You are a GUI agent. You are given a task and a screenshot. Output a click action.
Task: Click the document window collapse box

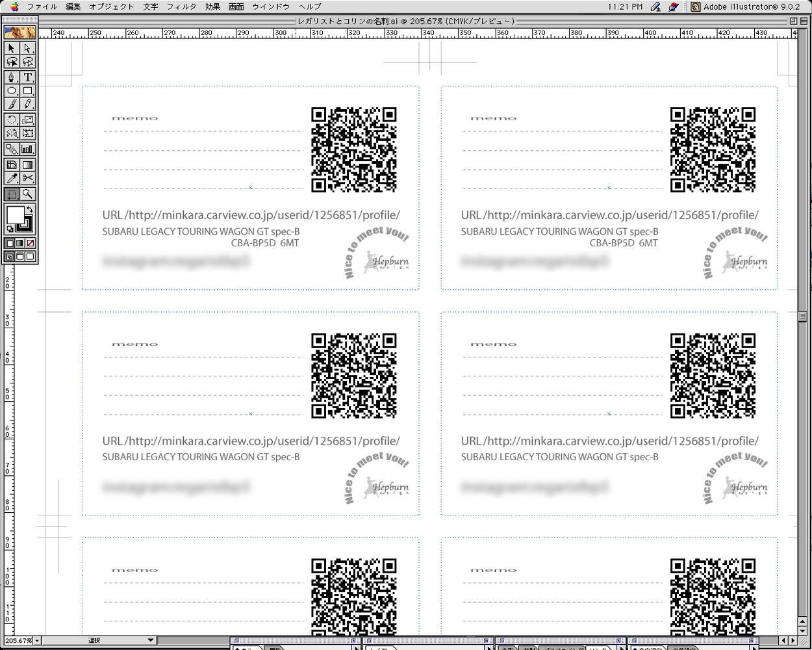click(x=804, y=21)
